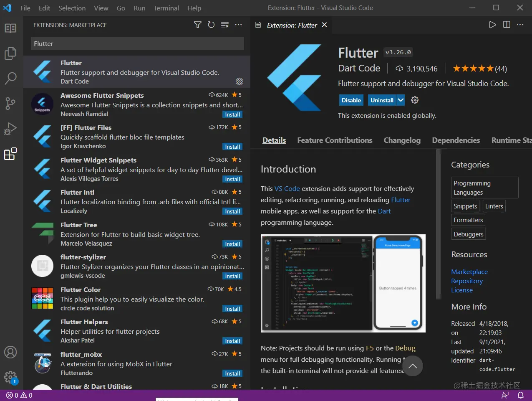The width and height of the screenshot is (532, 401).
Task: Install the Flutter Color extension
Action: click(x=232, y=309)
